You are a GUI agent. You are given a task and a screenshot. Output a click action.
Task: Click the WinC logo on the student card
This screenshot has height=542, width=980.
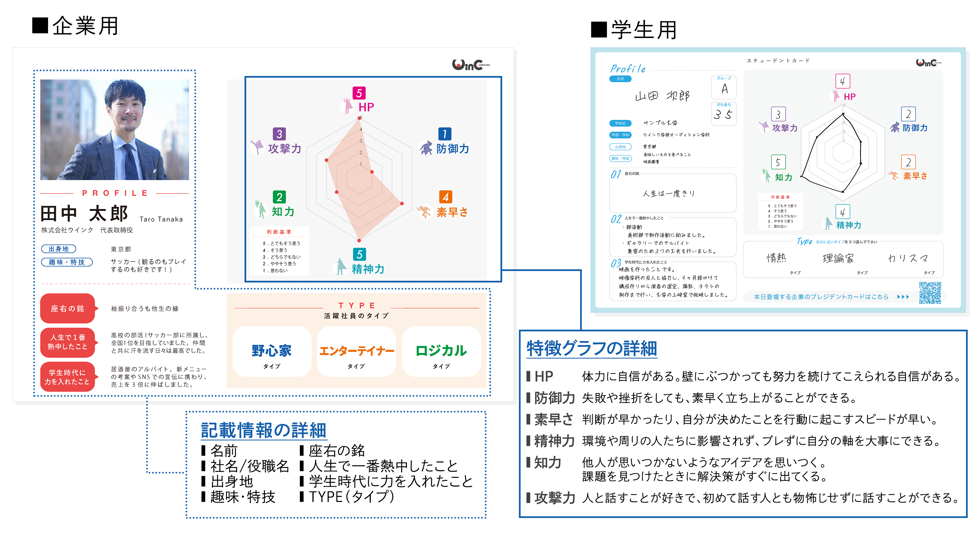tap(929, 63)
